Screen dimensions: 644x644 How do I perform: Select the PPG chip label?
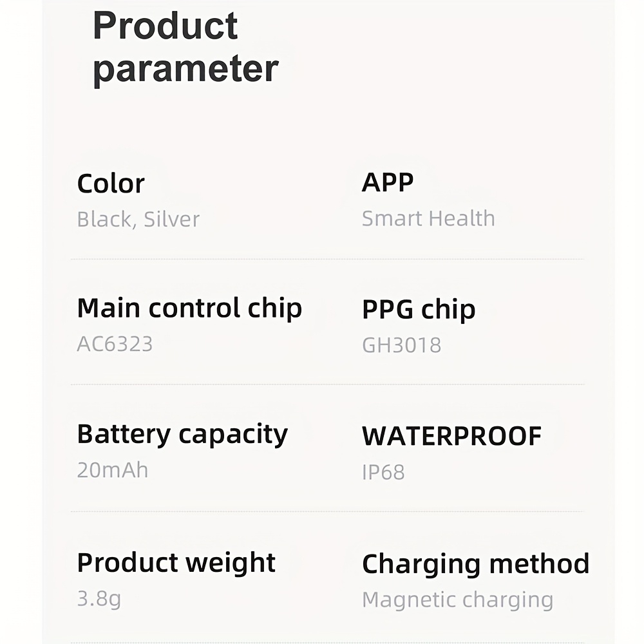point(419,310)
